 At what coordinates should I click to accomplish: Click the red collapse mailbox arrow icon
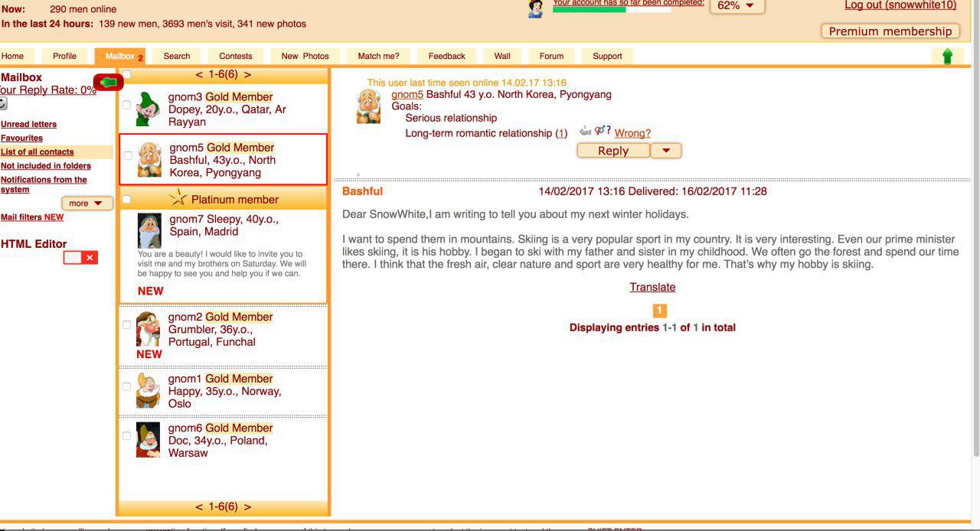click(x=109, y=82)
